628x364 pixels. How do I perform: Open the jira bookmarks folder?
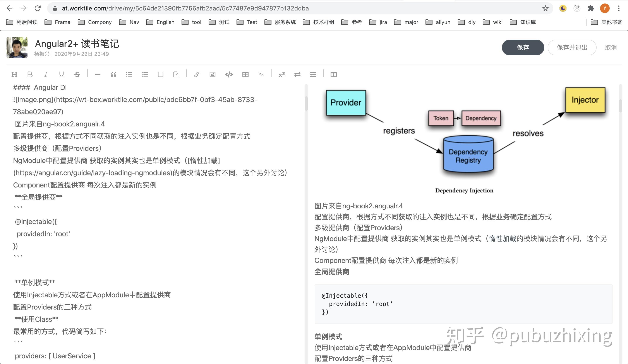point(378,22)
